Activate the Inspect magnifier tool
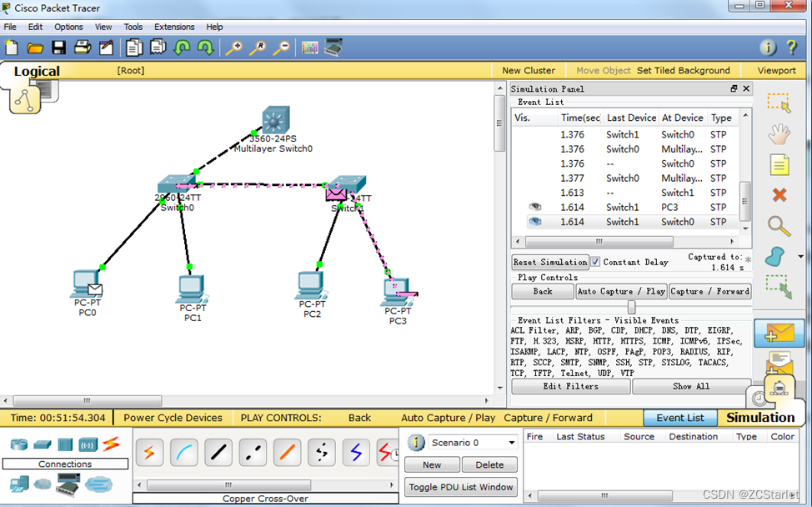This screenshot has height=507, width=812. 779,226
